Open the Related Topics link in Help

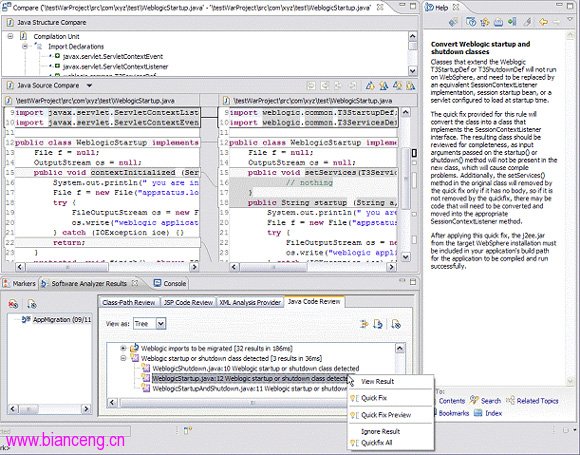coord(537,401)
